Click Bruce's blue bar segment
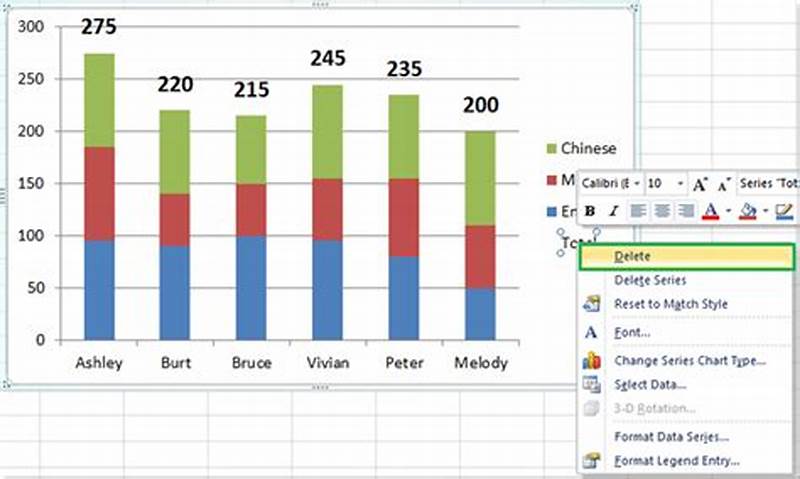Viewport: 800px width, 479px height. click(251, 288)
